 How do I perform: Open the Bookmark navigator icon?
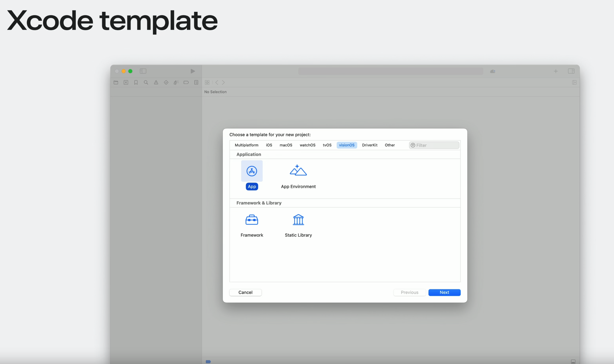click(x=136, y=83)
